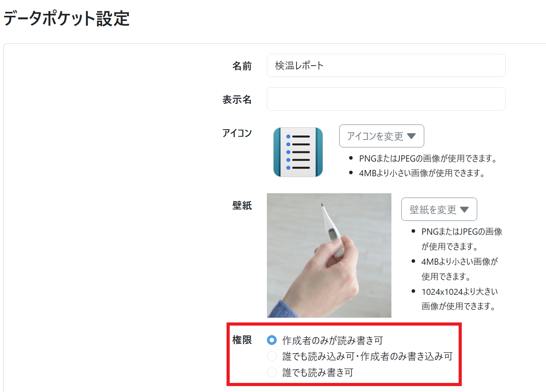Click the アイコン section label
546x392 pixels.
[x=237, y=133]
